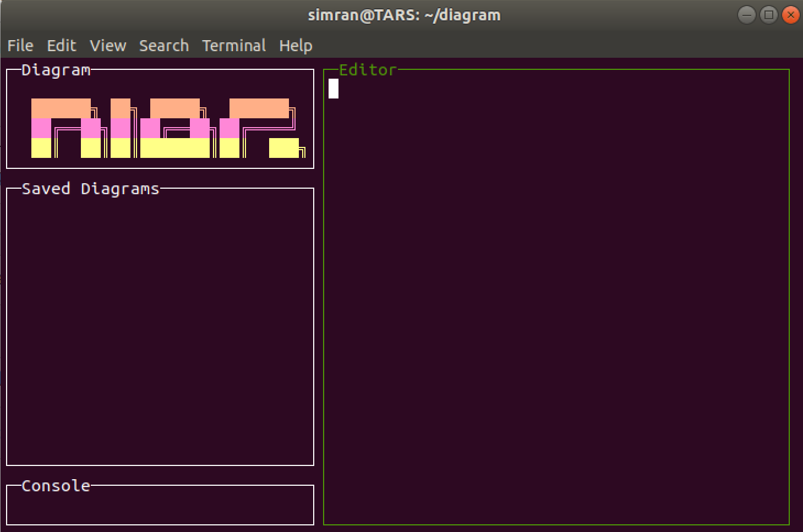The image size is (803, 532).
Task: Click the Editor text cursor
Action: click(x=332, y=89)
